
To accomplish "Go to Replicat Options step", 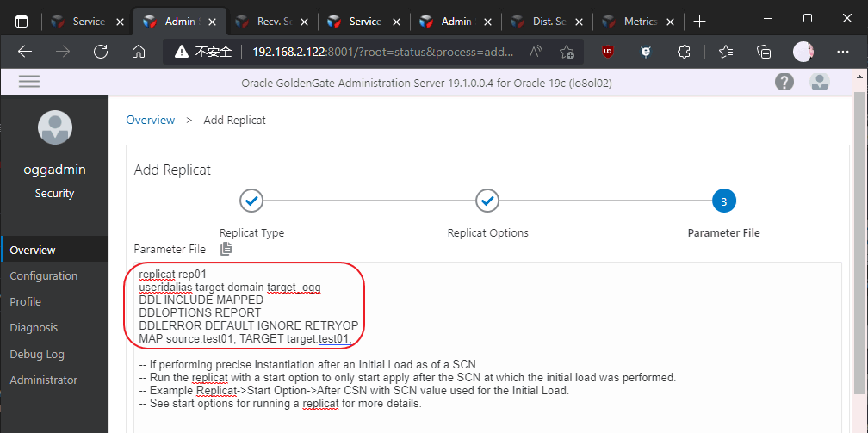I will tap(487, 201).
